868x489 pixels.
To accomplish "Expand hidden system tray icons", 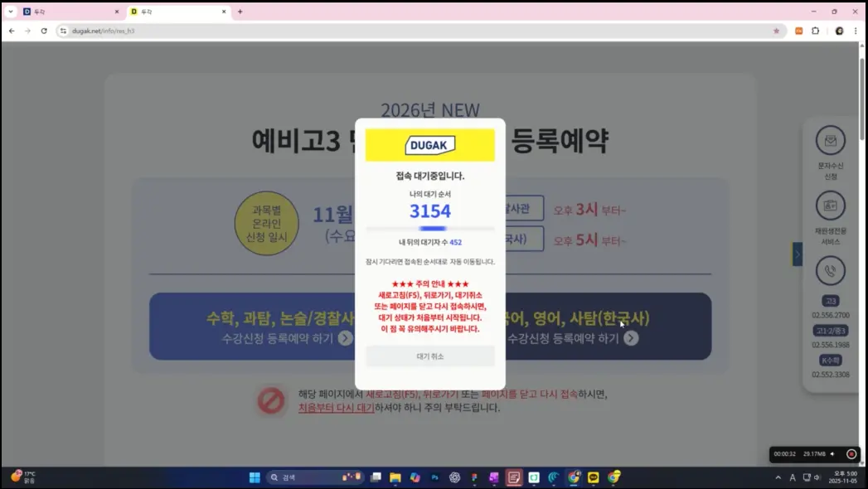I will point(778,477).
